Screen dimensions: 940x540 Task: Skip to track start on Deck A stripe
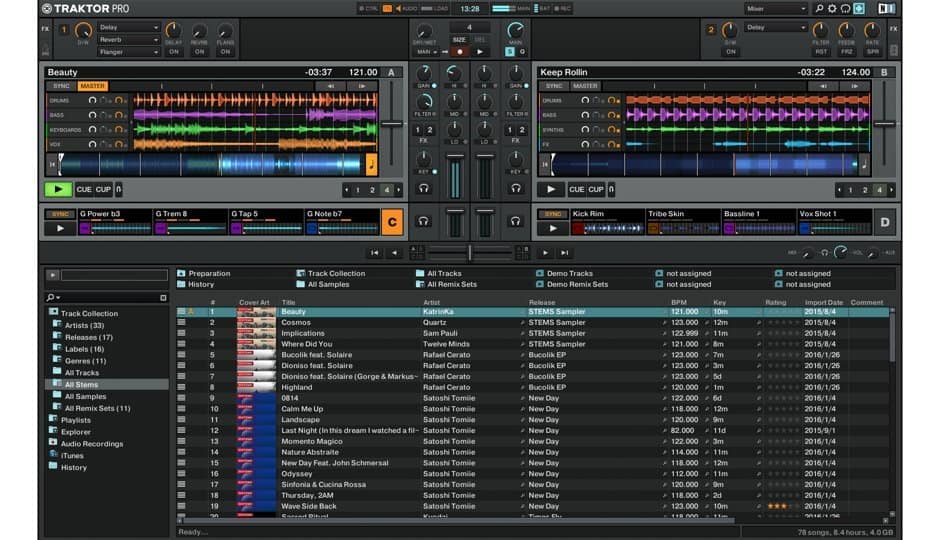[52, 164]
